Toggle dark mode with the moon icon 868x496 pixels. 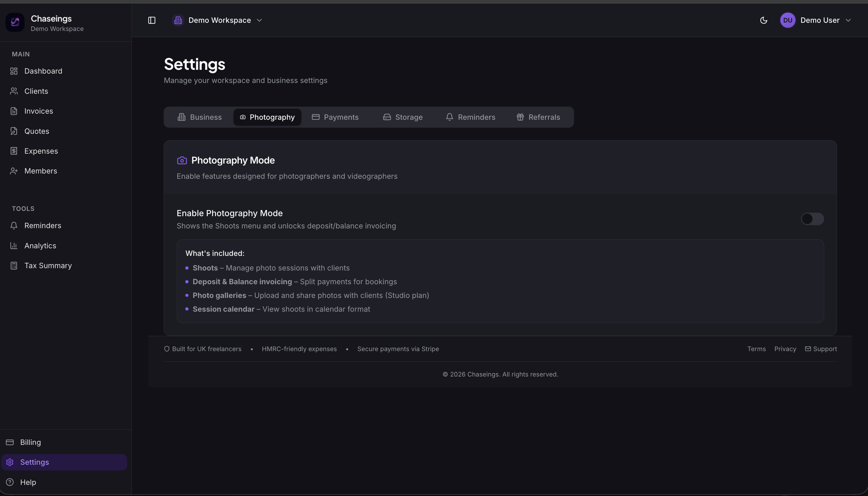click(763, 20)
